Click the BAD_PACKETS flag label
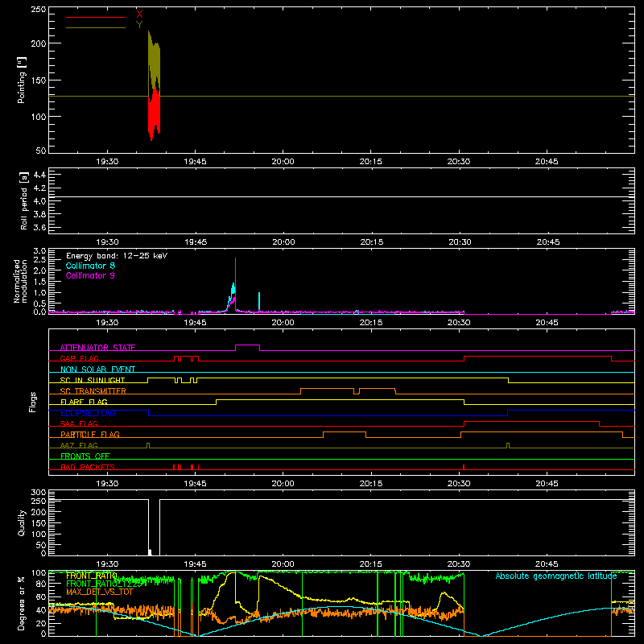Image resolution: width=644 pixels, height=644 pixels. (x=88, y=467)
